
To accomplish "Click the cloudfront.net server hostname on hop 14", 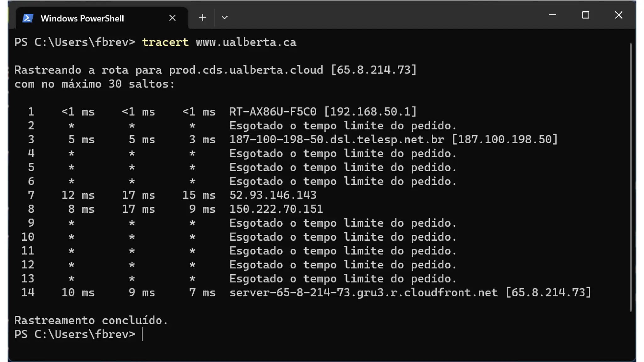I will pyautogui.click(x=364, y=293).
